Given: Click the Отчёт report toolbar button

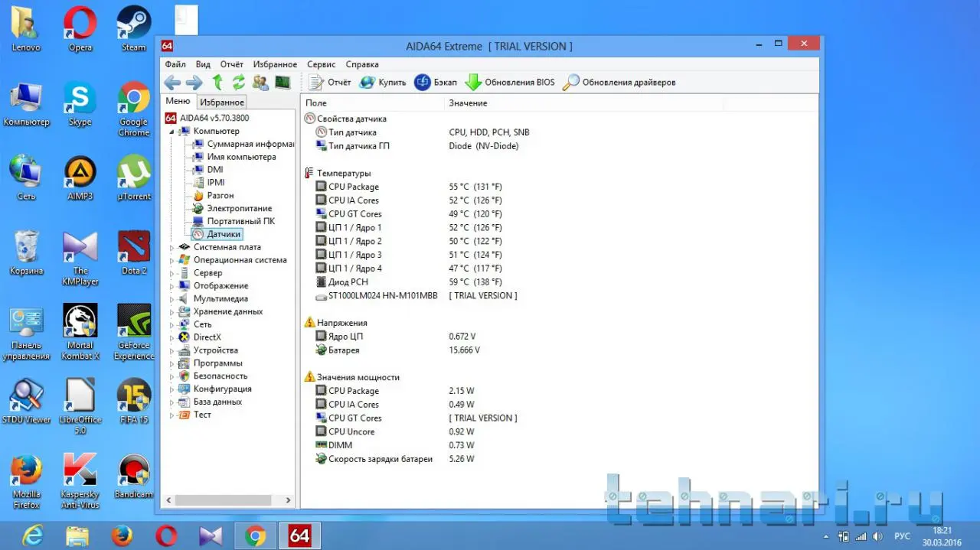Looking at the screenshot, I should [x=330, y=83].
